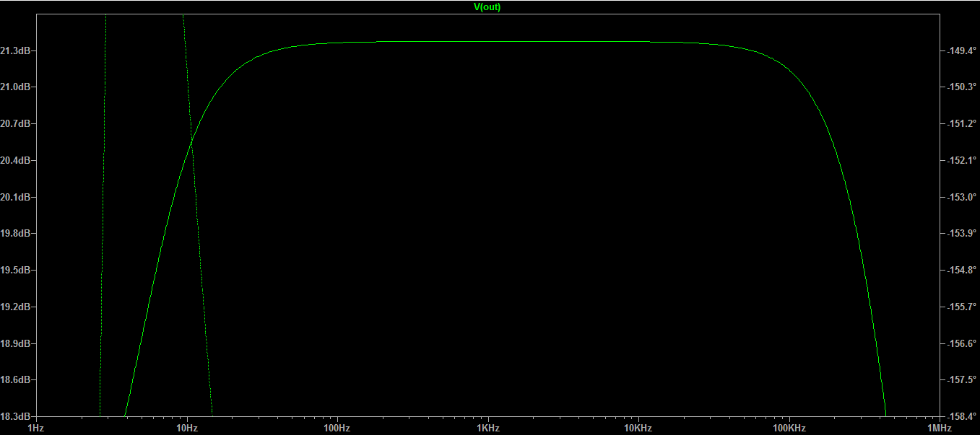Click the 19.2dB magnitude axis label
The image size is (980, 435).
(14, 307)
